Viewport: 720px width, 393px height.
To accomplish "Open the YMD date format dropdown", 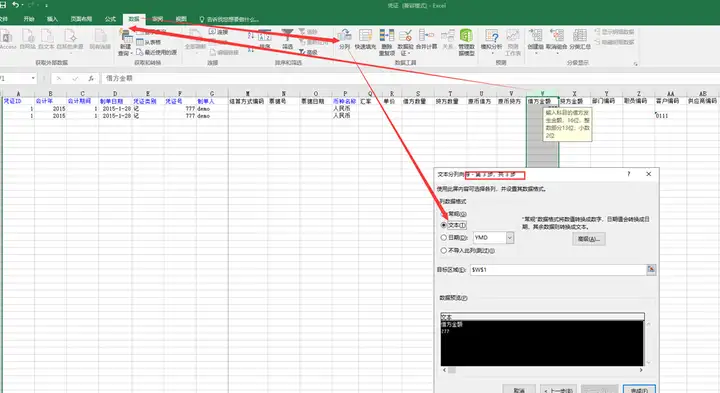I will click(510, 238).
